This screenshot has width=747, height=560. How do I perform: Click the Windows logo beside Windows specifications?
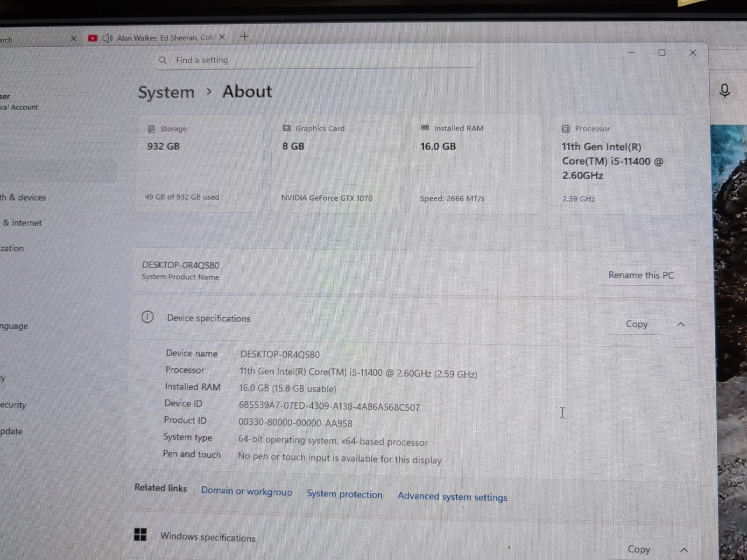[140, 534]
